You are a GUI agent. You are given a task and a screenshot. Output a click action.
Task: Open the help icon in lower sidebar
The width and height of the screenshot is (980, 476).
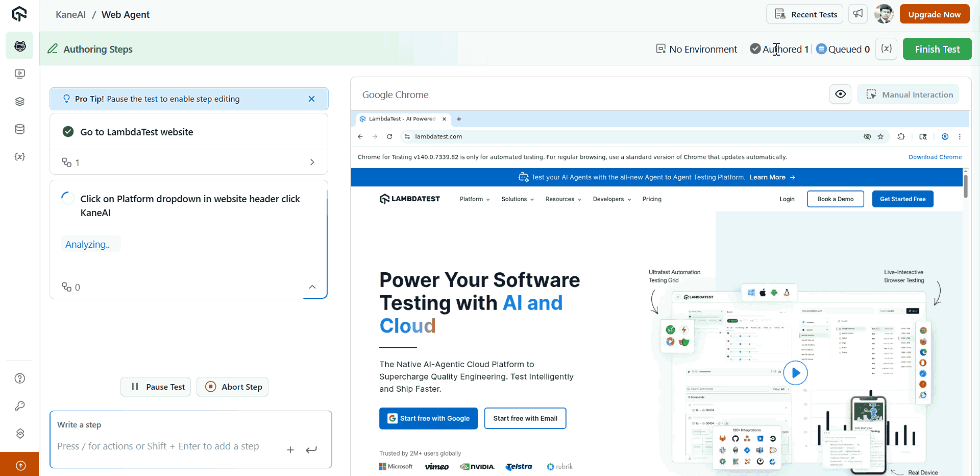pos(19,378)
